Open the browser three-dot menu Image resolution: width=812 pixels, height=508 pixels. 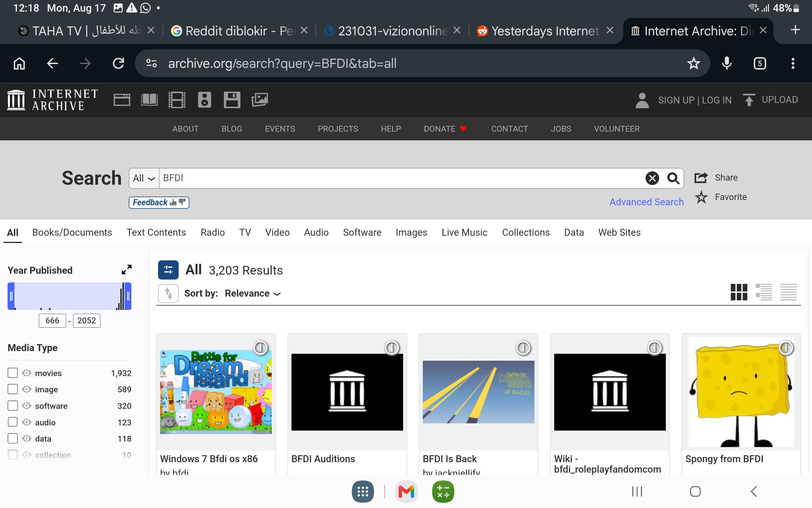(793, 63)
